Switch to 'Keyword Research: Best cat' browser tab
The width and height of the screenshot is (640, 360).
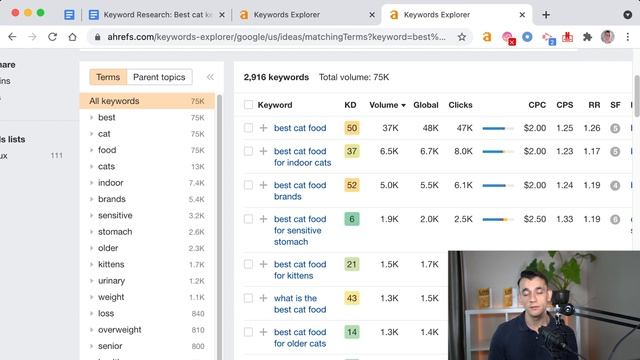click(x=158, y=15)
